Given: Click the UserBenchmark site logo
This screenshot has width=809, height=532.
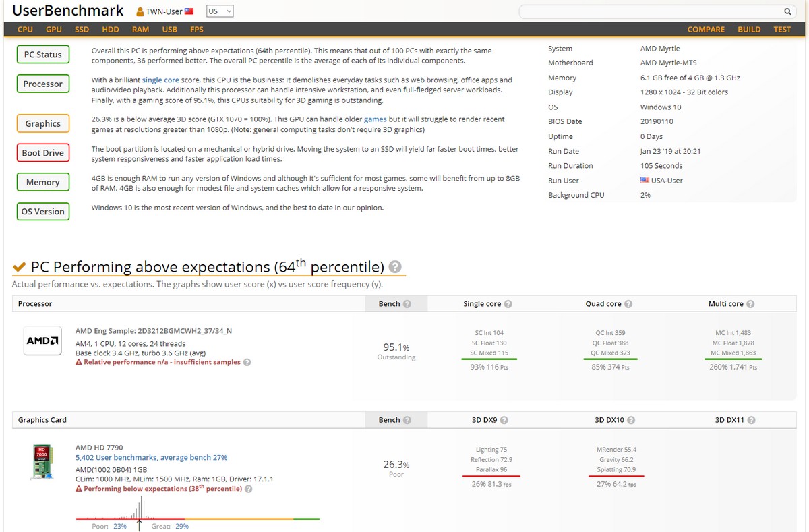Looking at the screenshot, I should click(68, 11).
